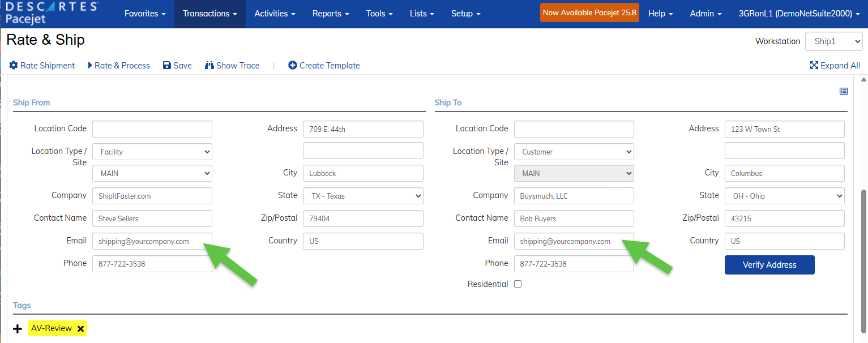Change Ship From Location Type from Facility

coord(152,151)
